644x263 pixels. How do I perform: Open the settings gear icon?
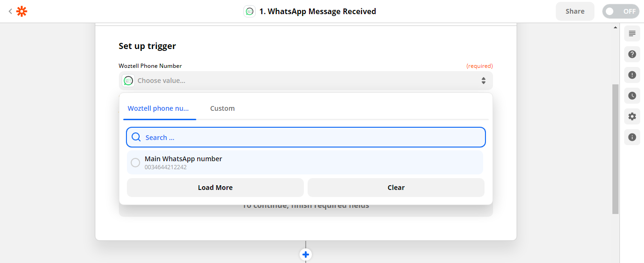[632, 116]
